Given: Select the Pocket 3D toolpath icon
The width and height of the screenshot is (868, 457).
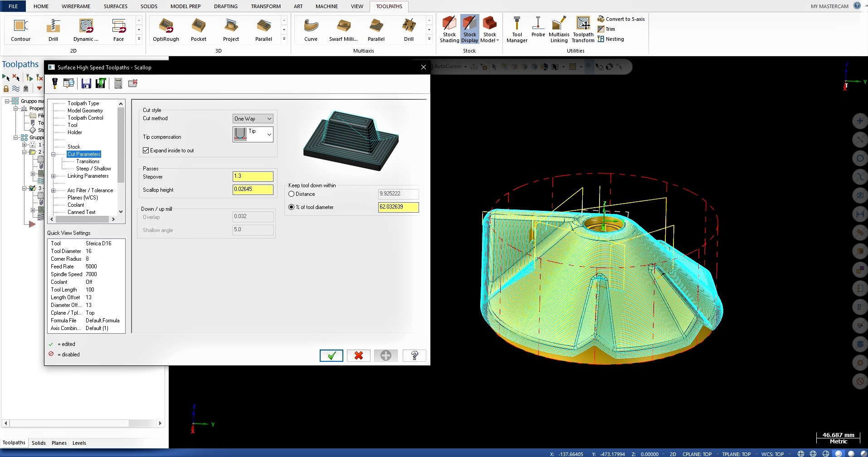Looking at the screenshot, I should point(199,30).
